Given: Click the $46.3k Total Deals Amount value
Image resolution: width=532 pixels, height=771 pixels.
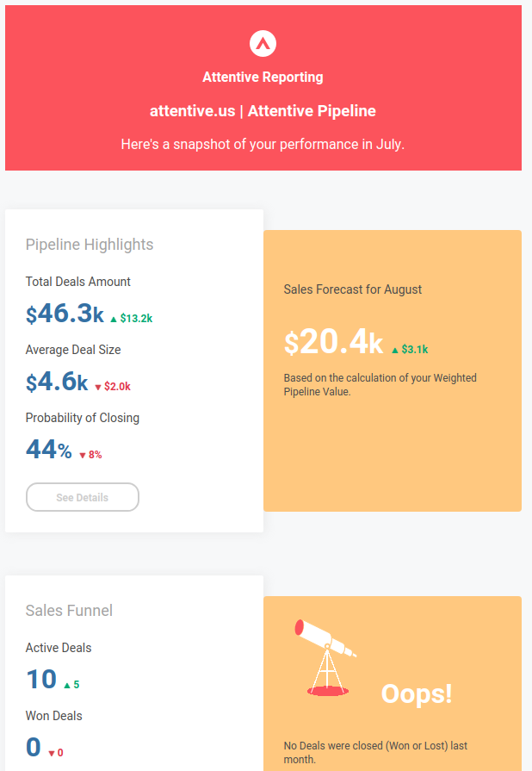Looking at the screenshot, I should tap(65, 314).
